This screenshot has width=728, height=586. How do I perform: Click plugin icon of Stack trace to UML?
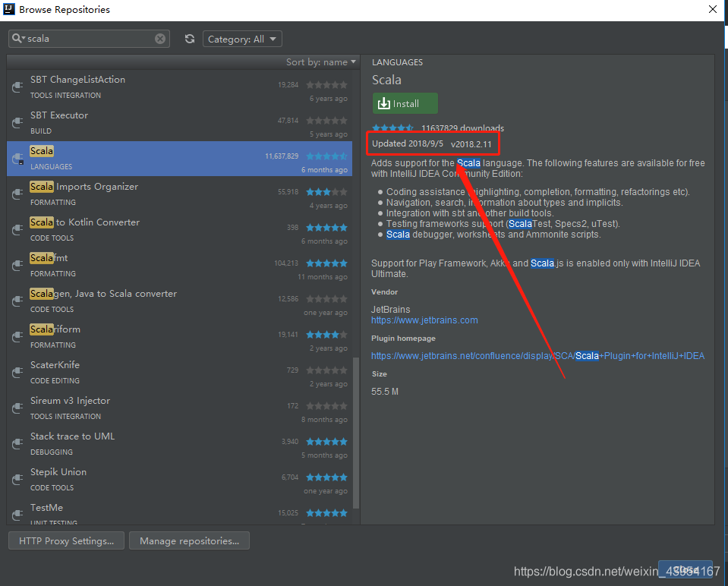click(x=17, y=444)
